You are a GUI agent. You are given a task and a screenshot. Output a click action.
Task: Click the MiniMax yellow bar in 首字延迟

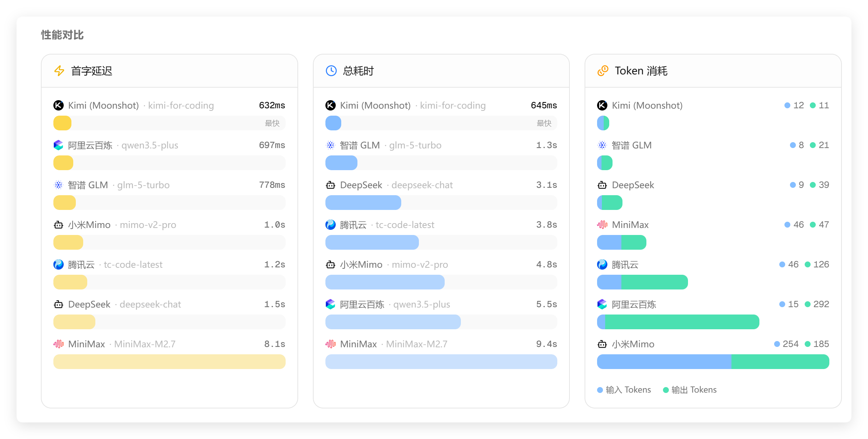169,362
